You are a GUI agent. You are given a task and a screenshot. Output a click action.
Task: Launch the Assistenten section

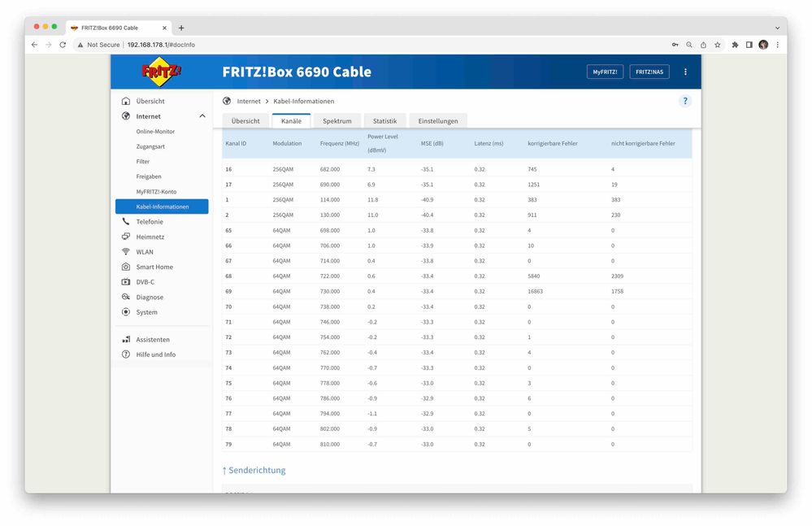pyautogui.click(x=154, y=339)
